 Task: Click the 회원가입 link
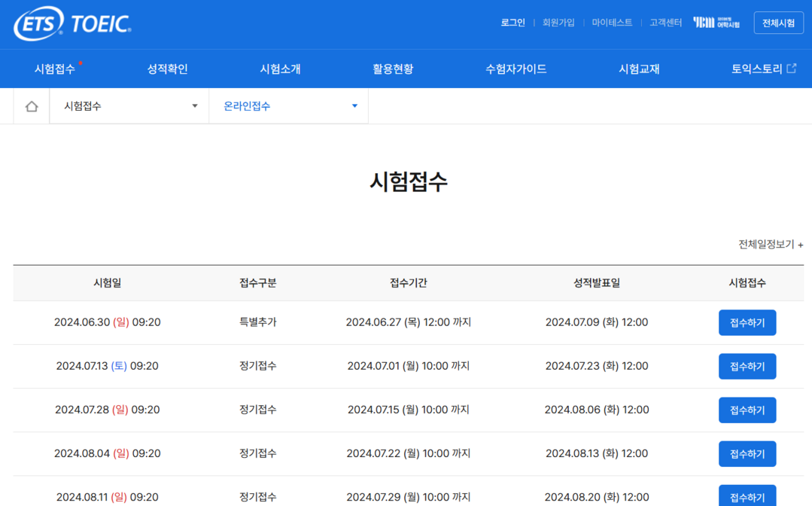pyautogui.click(x=558, y=23)
